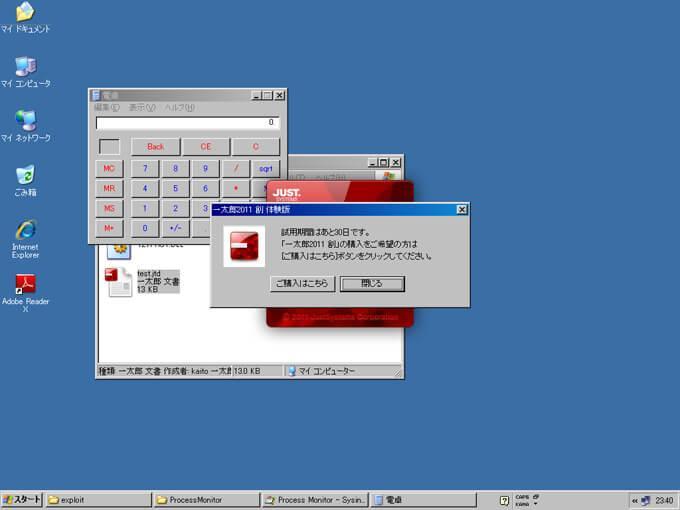Image resolution: width=680 pixels, height=510 pixels.
Task: Click the 23:40 system clock
Action: (x=664, y=500)
